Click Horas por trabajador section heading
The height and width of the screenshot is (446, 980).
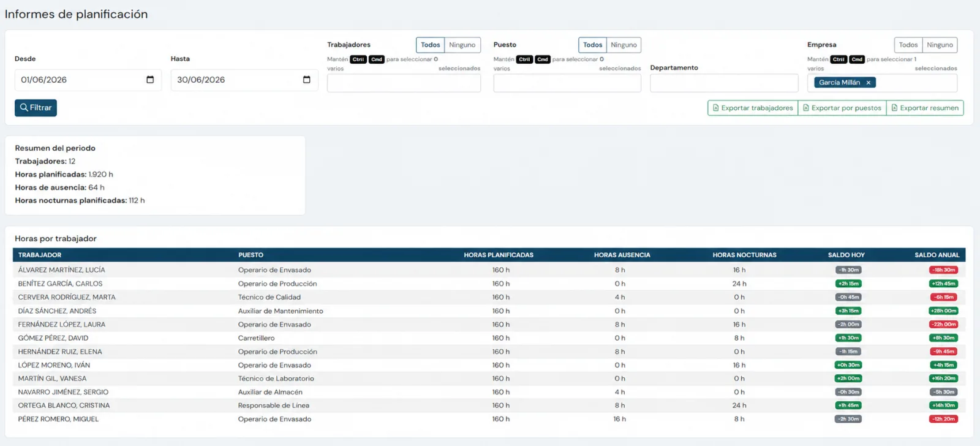(x=56, y=239)
